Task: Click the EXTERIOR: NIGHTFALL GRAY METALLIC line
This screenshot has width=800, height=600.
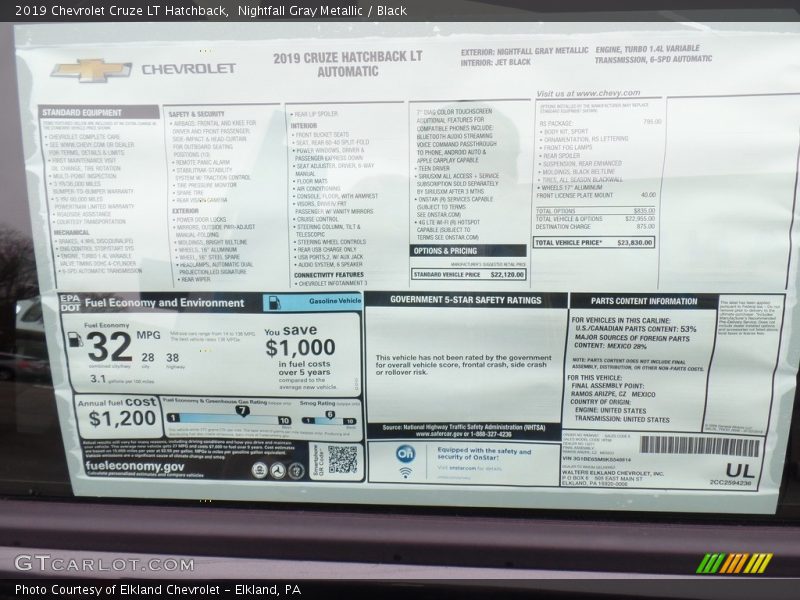Action: tap(524, 52)
